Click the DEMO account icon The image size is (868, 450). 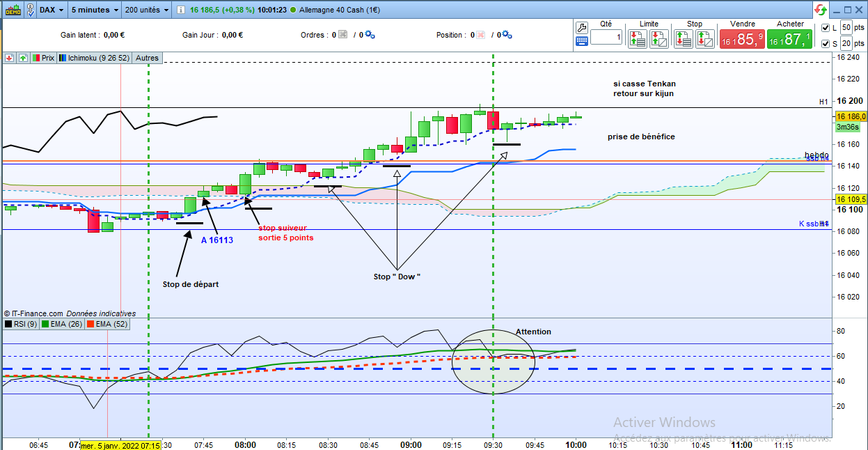13,10
